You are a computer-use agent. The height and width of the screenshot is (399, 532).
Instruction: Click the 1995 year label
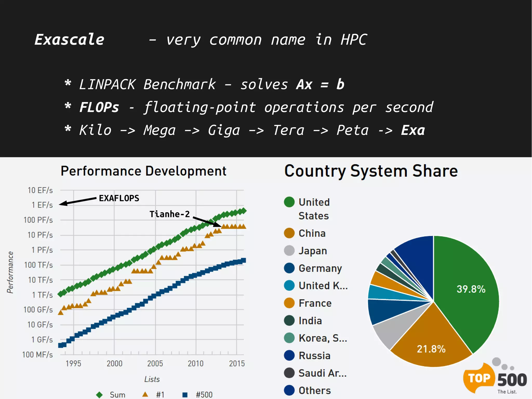(73, 363)
